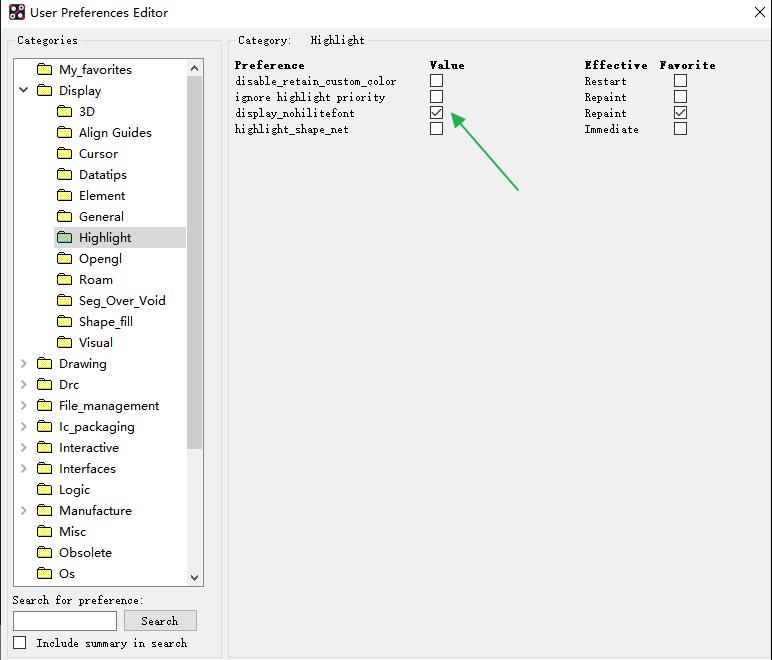Click the Shape_fill folder icon

pos(65,322)
